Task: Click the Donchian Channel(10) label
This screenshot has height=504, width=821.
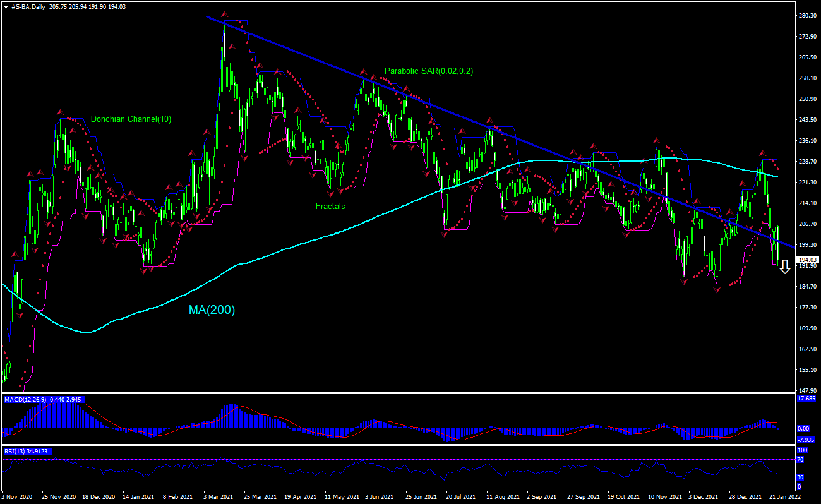Action: point(132,119)
